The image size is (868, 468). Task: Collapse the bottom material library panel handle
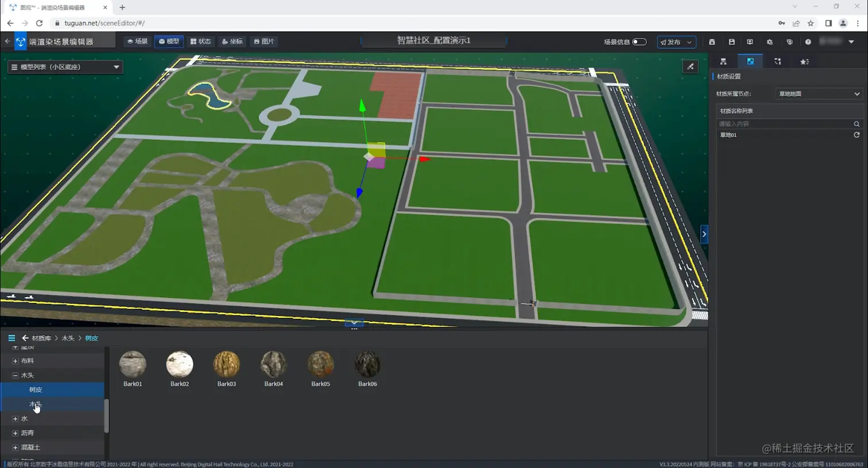tap(354, 323)
